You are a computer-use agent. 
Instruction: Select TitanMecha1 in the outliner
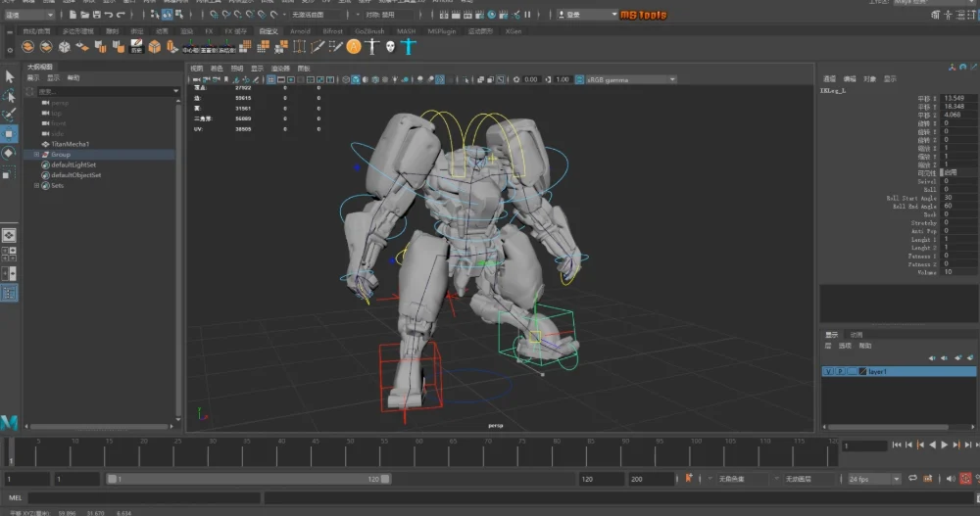point(70,144)
